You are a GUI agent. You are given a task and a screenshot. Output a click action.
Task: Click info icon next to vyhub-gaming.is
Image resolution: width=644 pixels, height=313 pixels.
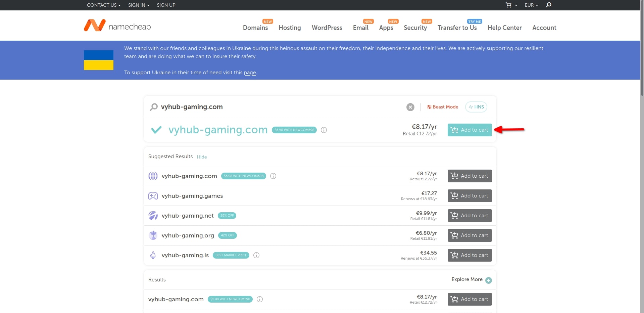point(256,255)
